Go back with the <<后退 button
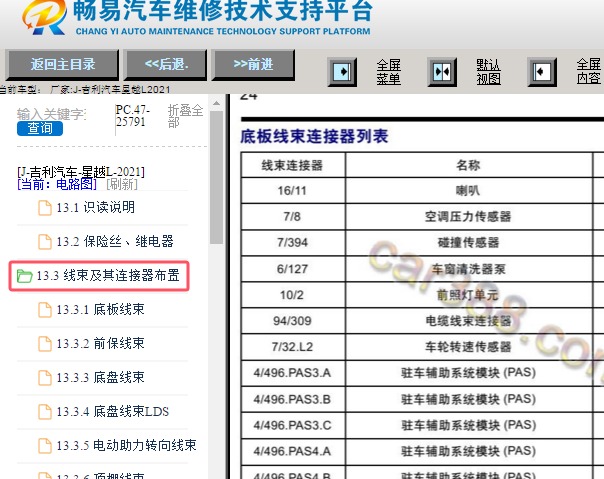This screenshot has height=479, width=604. 166,64
